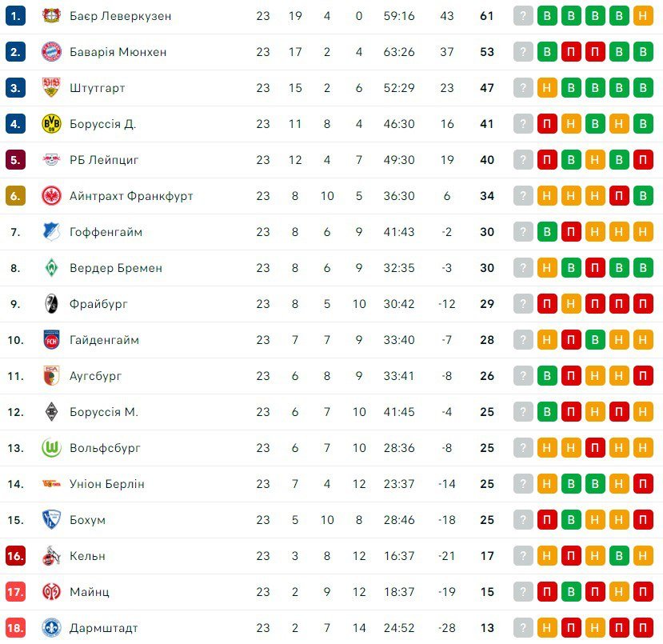Click the gray question mark badge for Бохум
Viewport: 663px width, 644px height.
(x=523, y=520)
